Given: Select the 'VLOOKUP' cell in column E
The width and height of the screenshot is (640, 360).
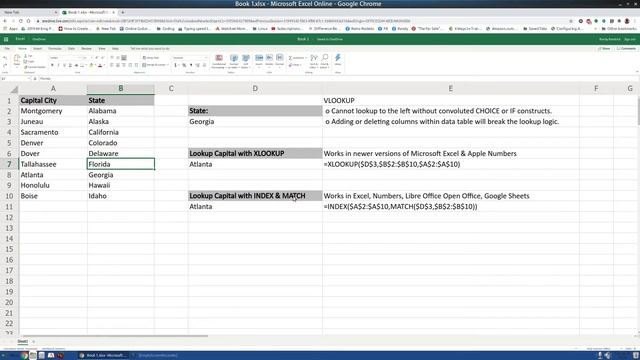Looking at the screenshot, I should pos(451,100).
